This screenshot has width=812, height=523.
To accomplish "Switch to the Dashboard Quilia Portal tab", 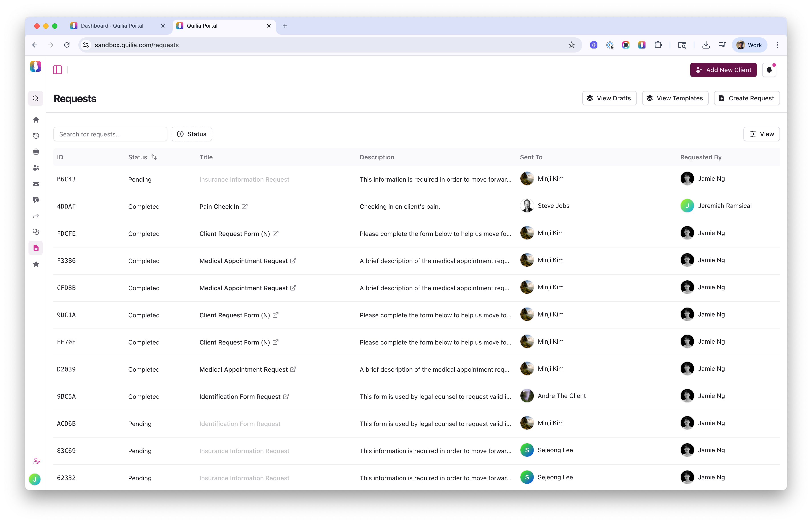I will (x=112, y=25).
